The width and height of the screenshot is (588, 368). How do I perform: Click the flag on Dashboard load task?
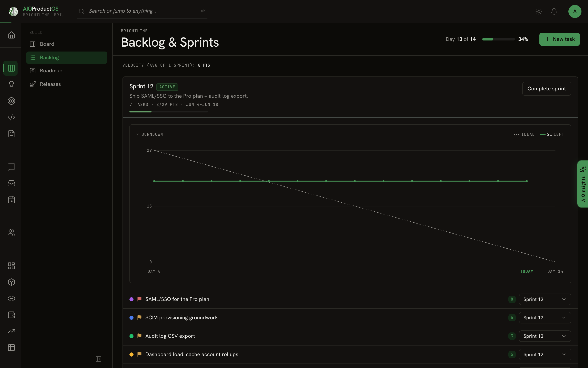[x=139, y=354]
